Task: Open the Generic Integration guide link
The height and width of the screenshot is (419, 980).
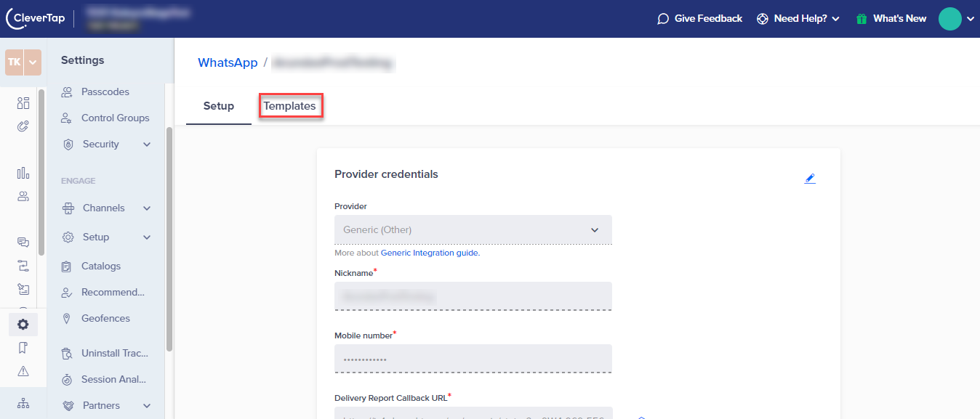Action: click(429, 253)
